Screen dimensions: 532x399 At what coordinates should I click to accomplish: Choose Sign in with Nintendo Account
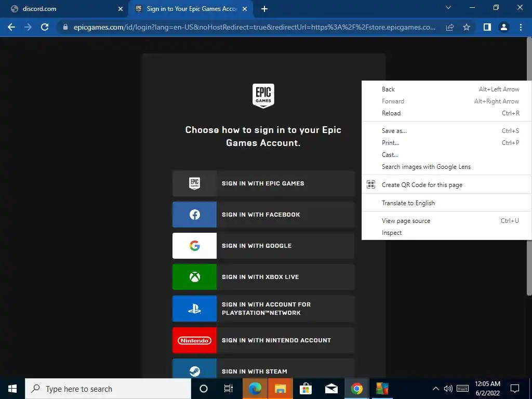coord(263,340)
